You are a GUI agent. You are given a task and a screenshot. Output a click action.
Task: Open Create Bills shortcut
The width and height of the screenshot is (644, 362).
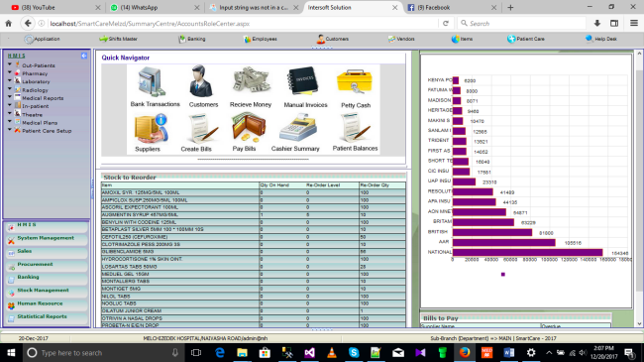(199, 133)
